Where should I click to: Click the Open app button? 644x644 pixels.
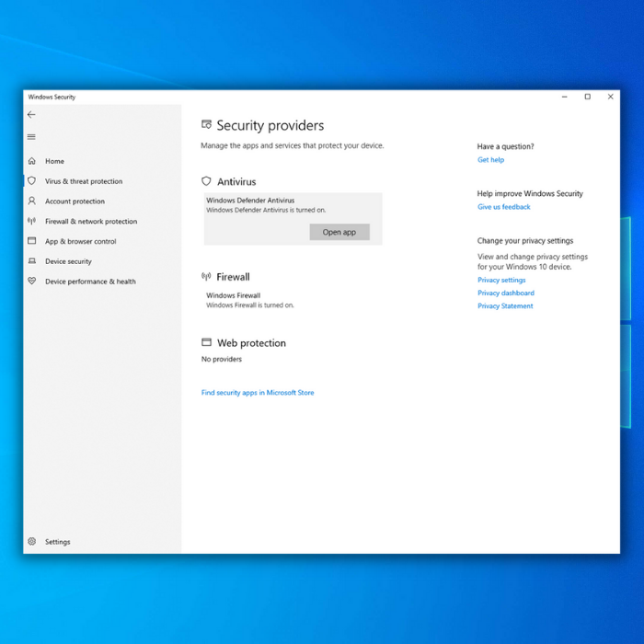339,232
